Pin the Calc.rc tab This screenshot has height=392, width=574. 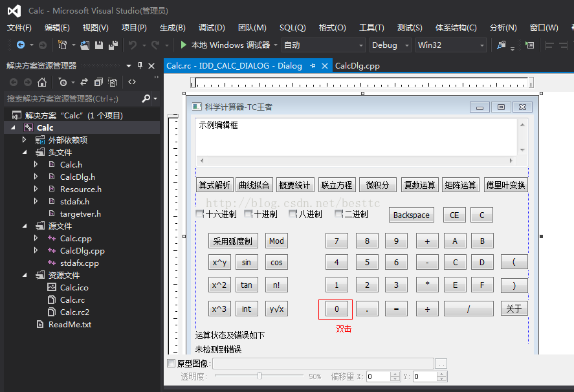click(313, 66)
